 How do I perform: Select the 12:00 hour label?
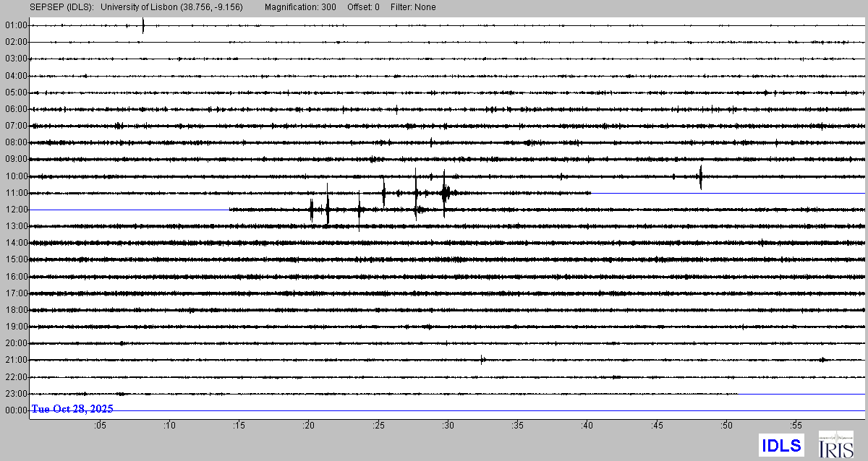point(15,210)
